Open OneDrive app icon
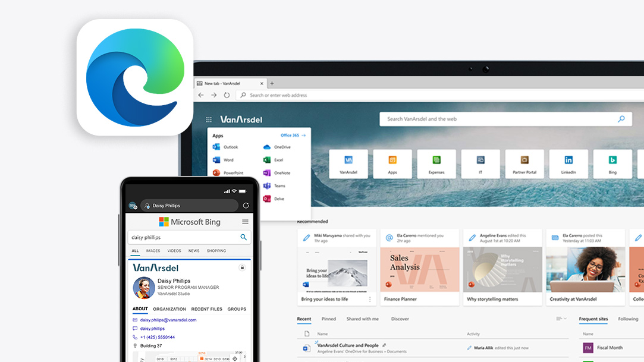Image resolution: width=644 pixels, height=362 pixels. 266,147
